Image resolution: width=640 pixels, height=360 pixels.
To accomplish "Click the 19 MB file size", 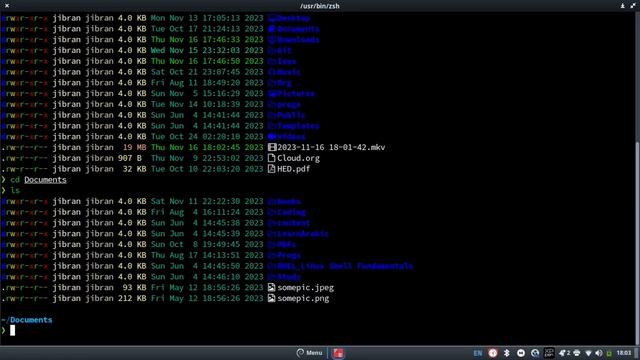I will 134,147.
